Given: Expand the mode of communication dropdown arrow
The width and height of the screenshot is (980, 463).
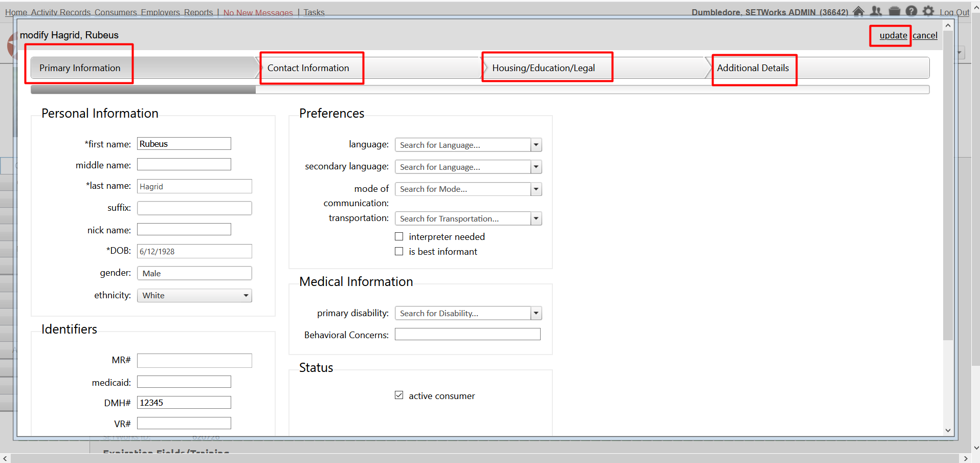Looking at the screenshot, I should pyautogui.click(x=536, y=189).
